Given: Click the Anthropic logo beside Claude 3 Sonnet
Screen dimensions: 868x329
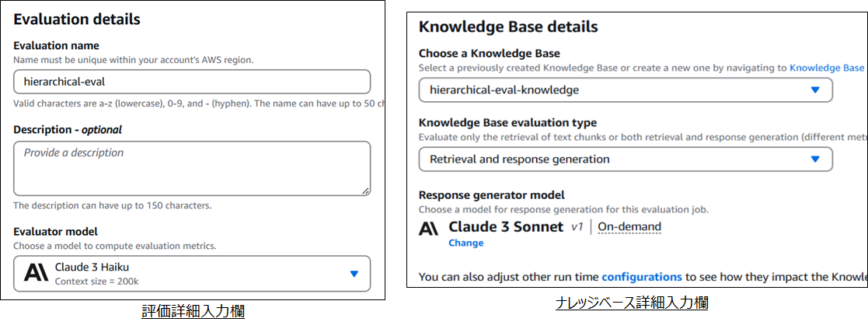Looking at the screenshot, I should (428, 228).
